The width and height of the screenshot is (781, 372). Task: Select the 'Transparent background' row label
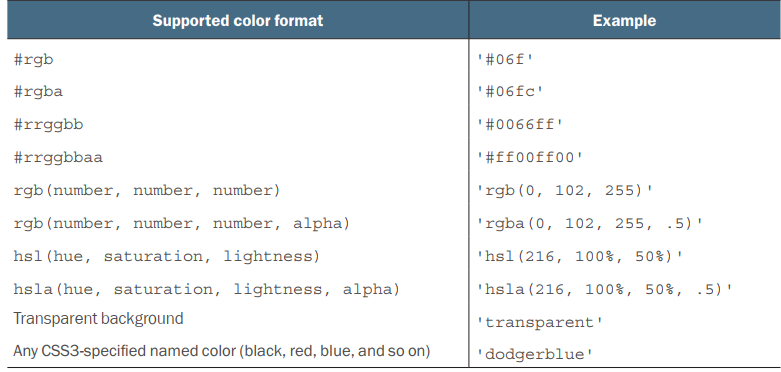tap(99, 319)
